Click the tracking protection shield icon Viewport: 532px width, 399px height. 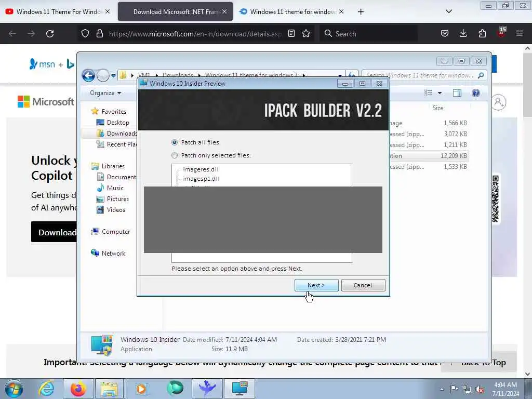point(85,34)
